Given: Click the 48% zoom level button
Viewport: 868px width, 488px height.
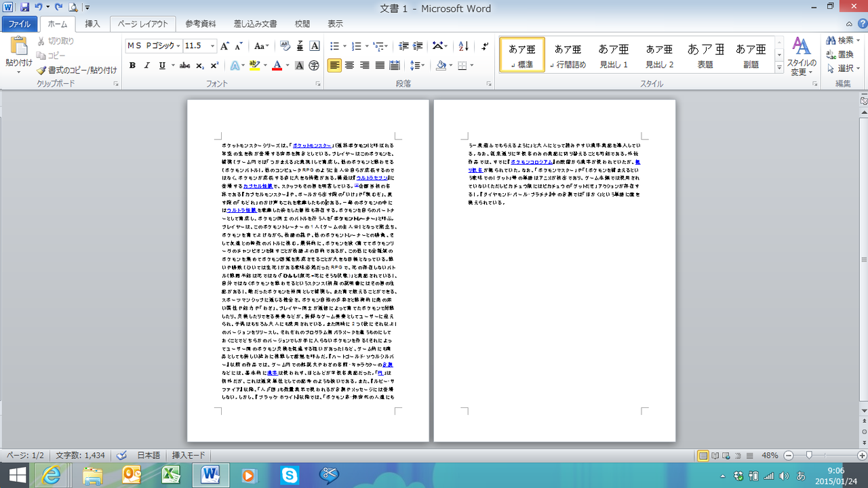Looking at the screenshot, I should coord(769,455).
